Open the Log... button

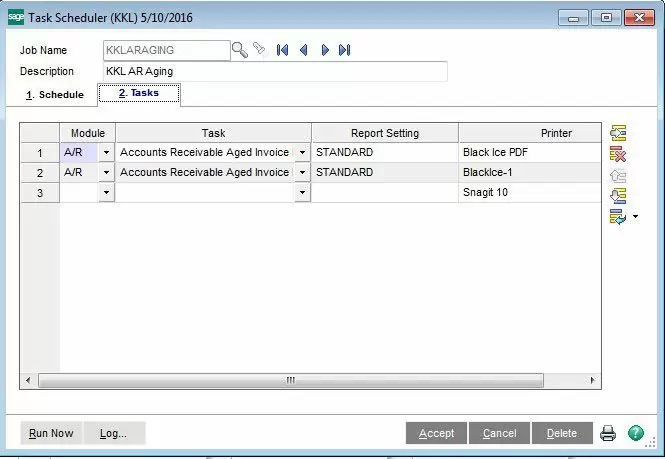point(113,433)
